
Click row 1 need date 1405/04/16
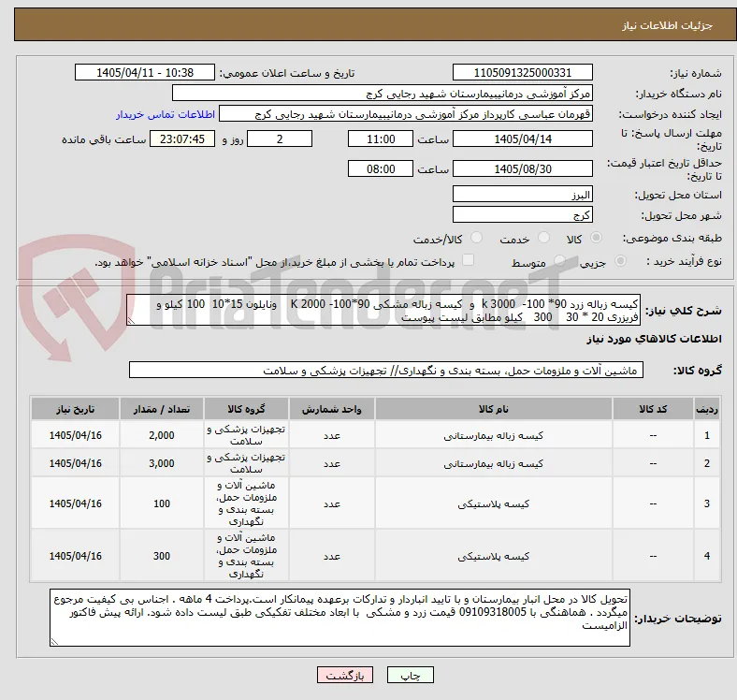coord(75,435)
